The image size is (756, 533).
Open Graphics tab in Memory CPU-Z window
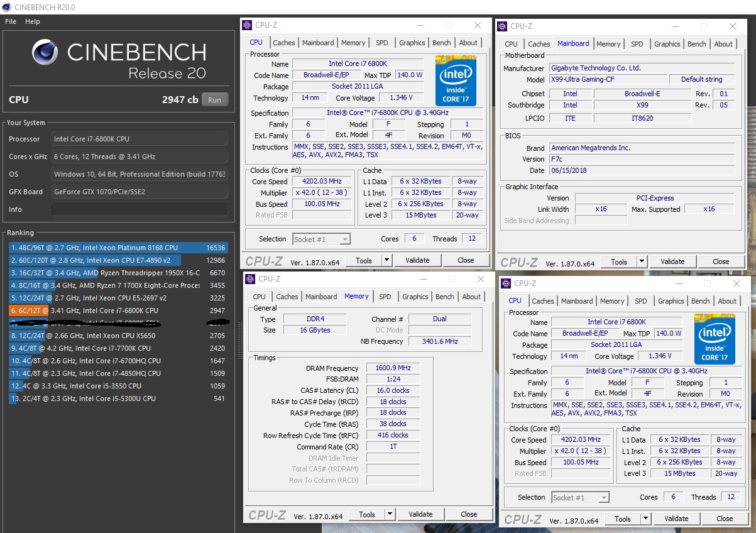(415, 297)
